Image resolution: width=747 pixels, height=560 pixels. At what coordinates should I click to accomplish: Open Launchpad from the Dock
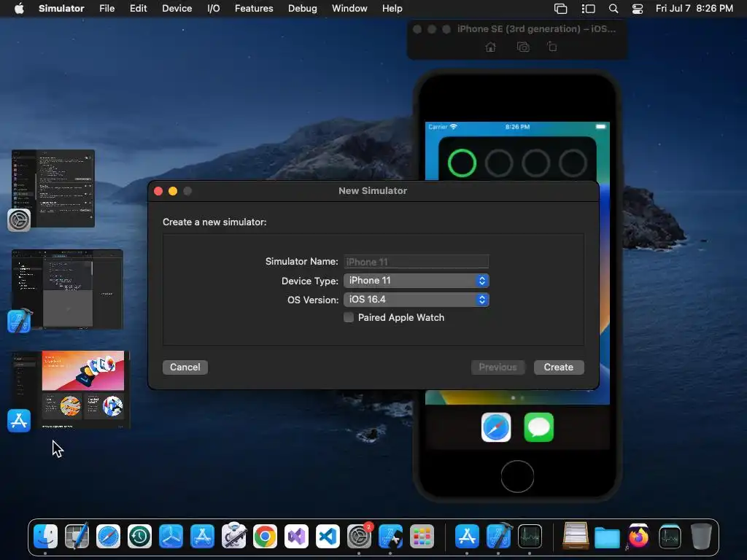[x=422, y=537]
